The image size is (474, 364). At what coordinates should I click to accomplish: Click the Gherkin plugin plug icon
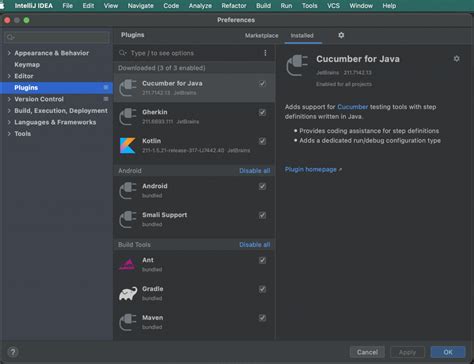coord(128,117)
